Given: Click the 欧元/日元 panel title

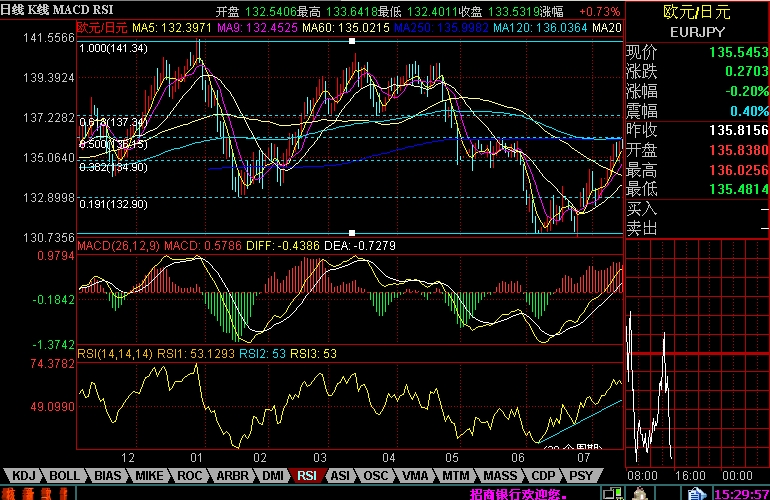Looking at the screenshot, I should pyautogui.click(x=697, y=12).
